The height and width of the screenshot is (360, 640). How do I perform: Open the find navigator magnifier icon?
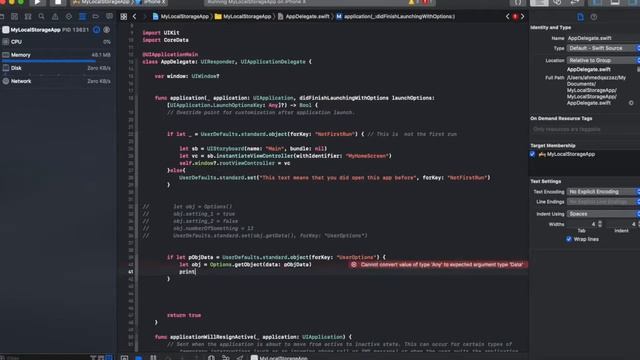41,17
